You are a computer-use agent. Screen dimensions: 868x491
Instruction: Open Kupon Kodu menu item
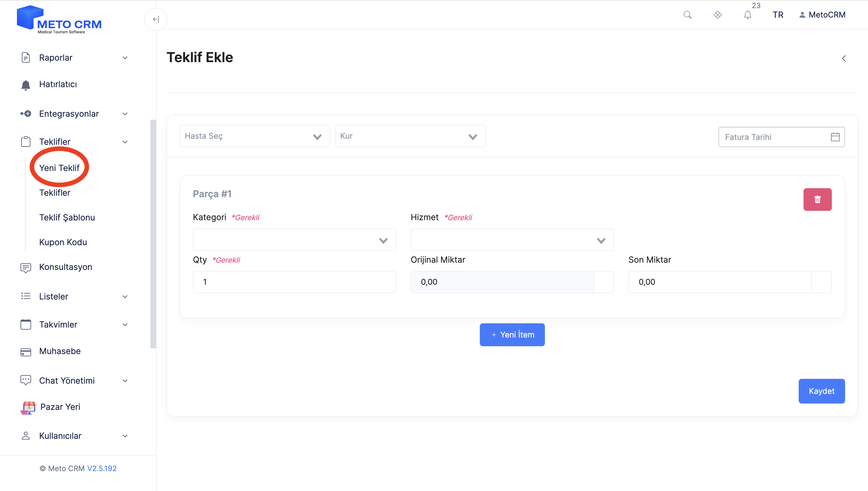click(x=63, y=242)
